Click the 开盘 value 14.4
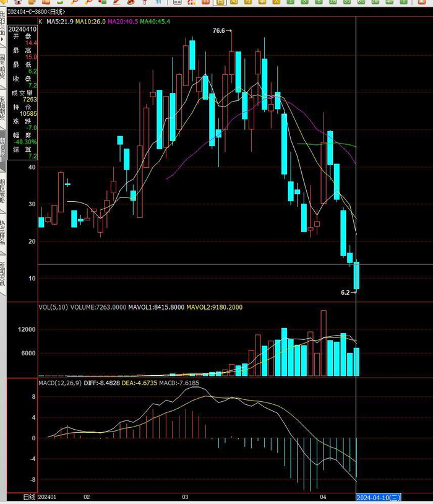This screenshot has width=433, height=504. click(x=31, y=43)
